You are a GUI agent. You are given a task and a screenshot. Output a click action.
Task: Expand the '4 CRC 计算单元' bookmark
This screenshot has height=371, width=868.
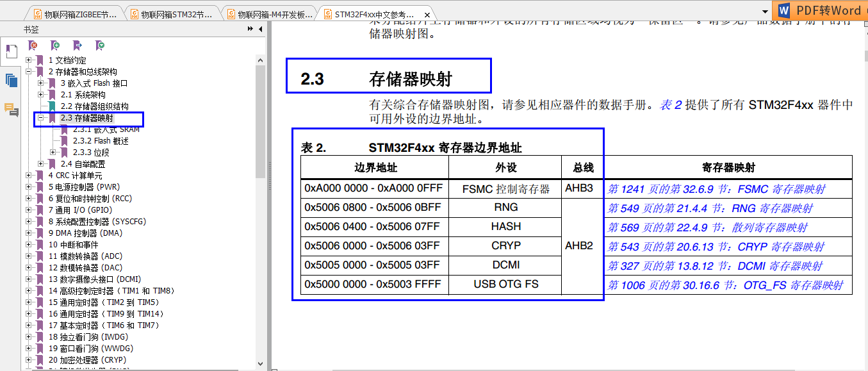(29, 175)
